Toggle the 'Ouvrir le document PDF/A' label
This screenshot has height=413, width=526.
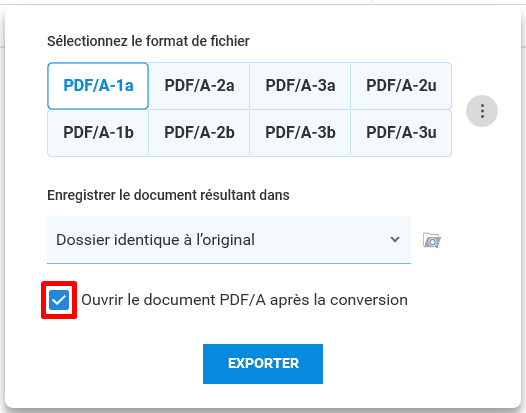[x=244, y=300]
